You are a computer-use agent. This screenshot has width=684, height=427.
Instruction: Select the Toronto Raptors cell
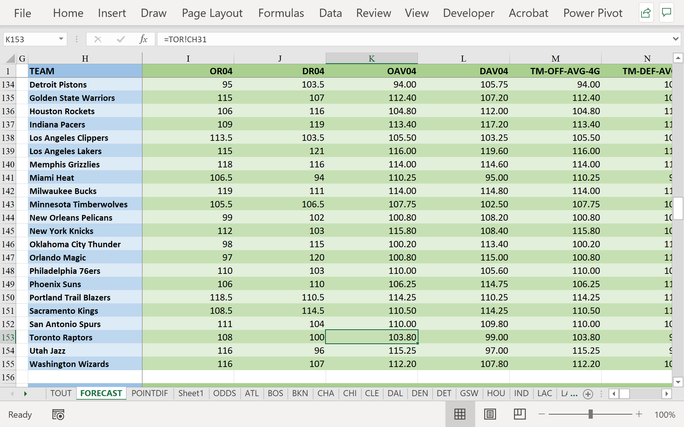(85, 337)
